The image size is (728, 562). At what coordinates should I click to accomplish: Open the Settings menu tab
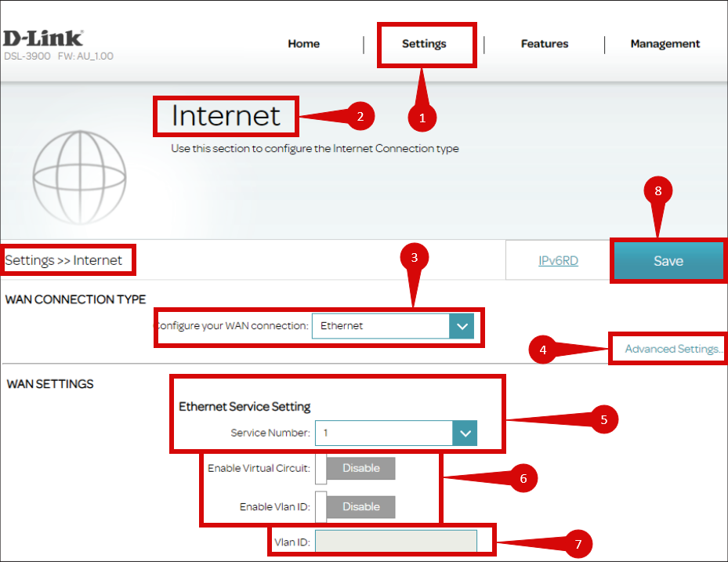[x=424, y=44]
